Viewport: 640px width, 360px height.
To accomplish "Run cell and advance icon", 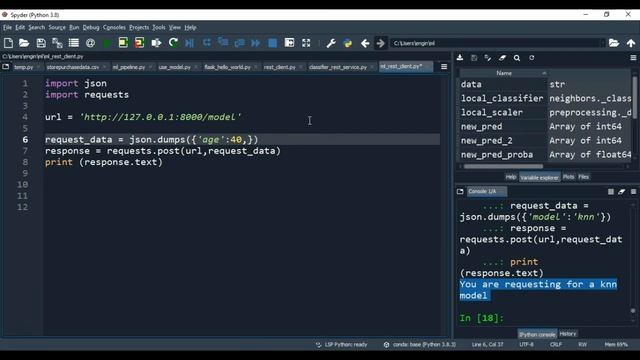I will coord(140,43).
